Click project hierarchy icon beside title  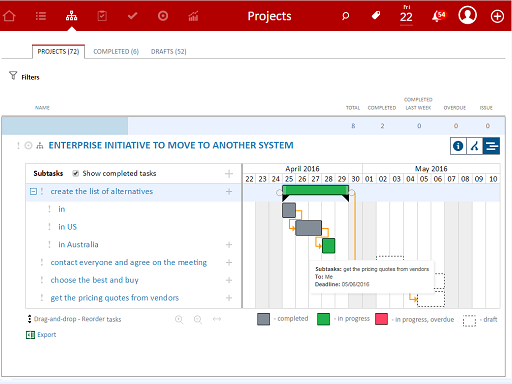click(x=40, y=146)
